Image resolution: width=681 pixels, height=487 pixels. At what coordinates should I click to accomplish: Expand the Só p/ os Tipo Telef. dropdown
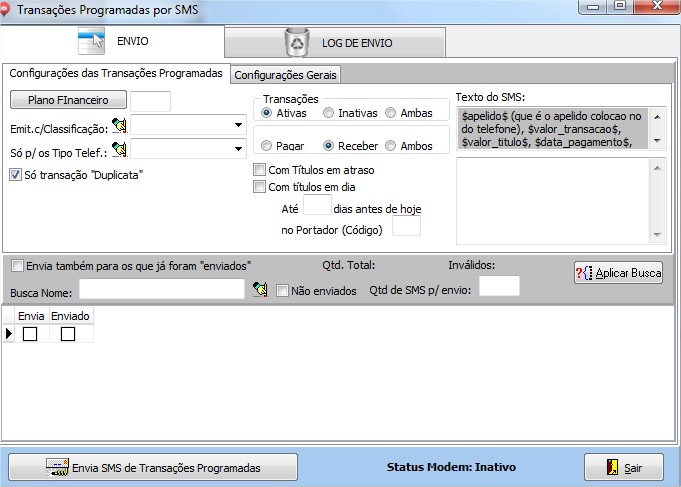[x=239, y=149]
